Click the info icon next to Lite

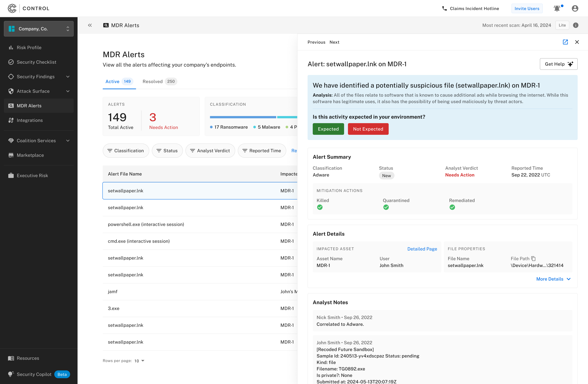pos(576,25)
